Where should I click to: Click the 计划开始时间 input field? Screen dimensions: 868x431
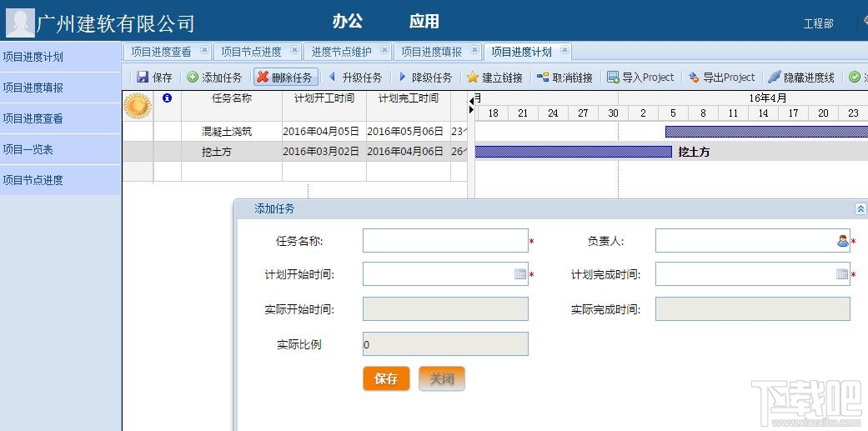[445, 274]
